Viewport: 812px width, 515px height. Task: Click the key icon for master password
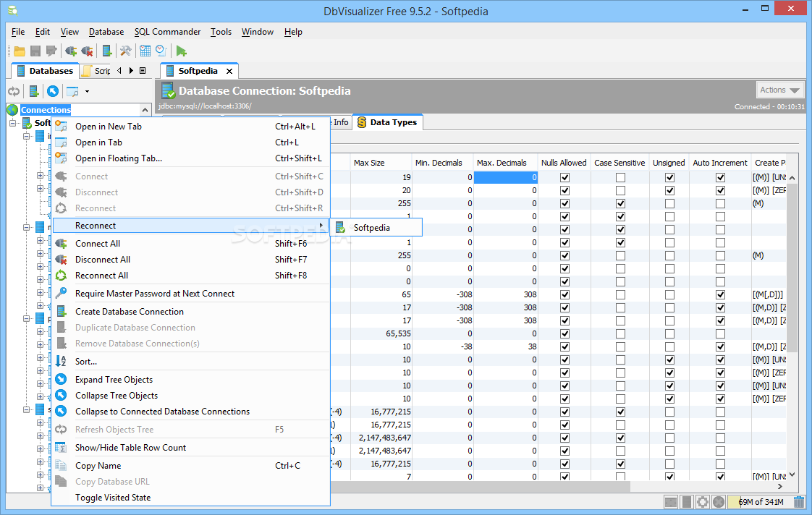point(61,293)
